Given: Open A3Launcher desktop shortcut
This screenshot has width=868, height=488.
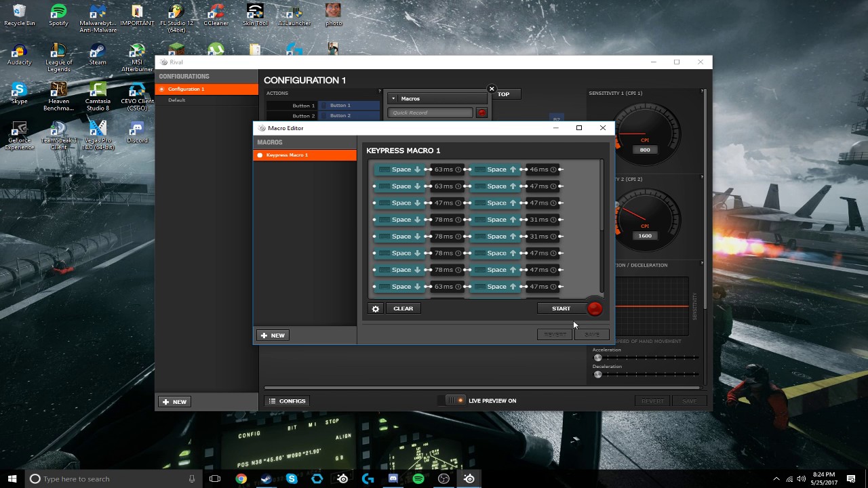Looking at the screenshot, I should click(294, 16).
